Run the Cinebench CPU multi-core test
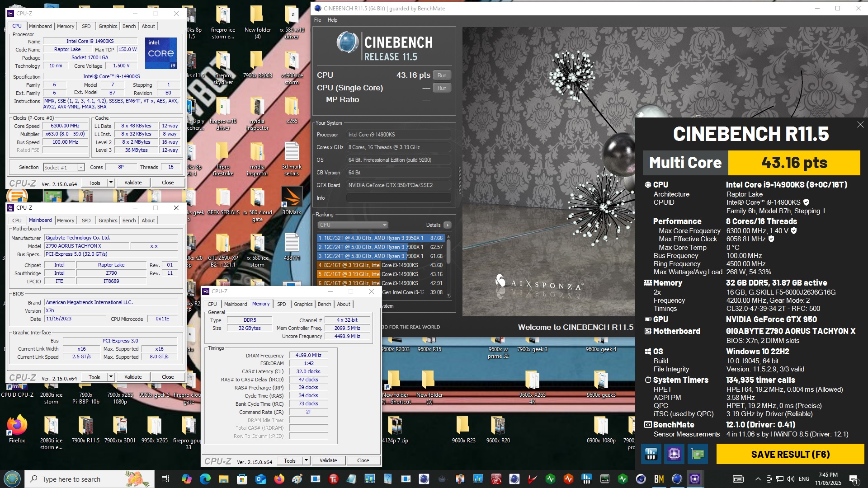868x488 pixels. (442, 75)
